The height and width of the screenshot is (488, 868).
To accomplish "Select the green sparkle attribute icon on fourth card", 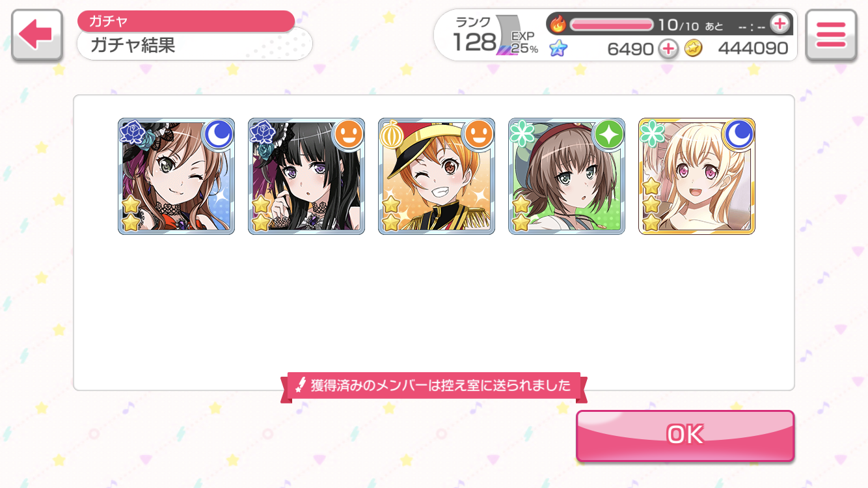I will pyautogui.click(x=608, y=135).
